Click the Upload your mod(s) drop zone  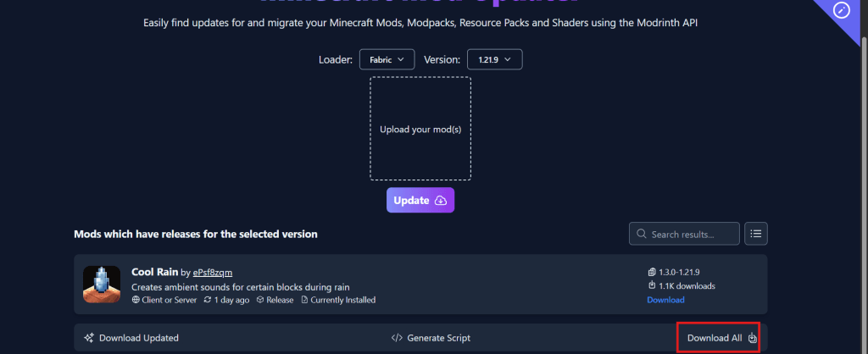420,129
